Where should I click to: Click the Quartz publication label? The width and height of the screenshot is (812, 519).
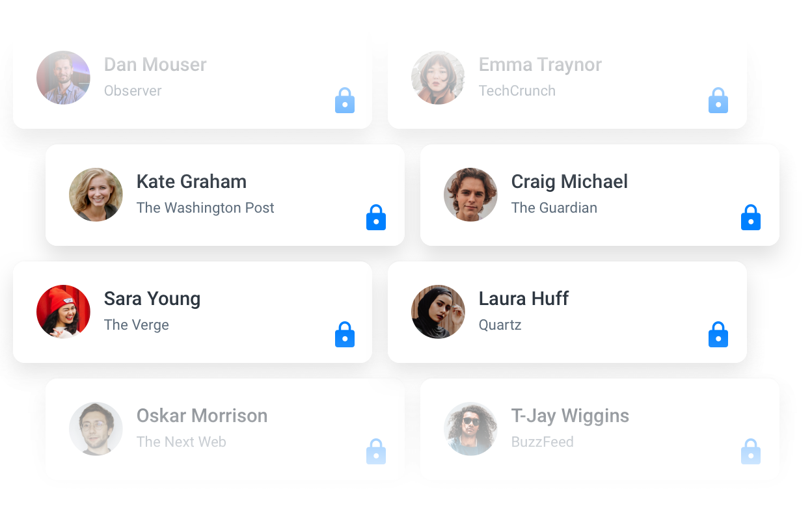500,325
